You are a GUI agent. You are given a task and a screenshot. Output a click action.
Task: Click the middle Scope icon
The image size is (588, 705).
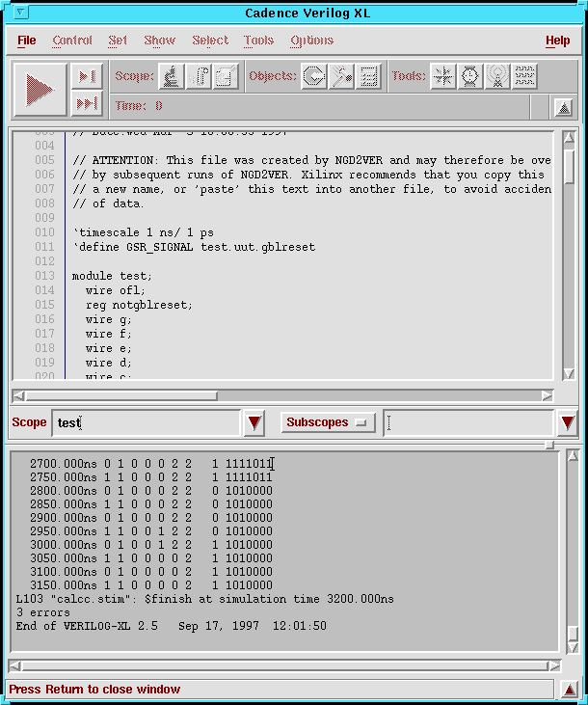point(199,76)
